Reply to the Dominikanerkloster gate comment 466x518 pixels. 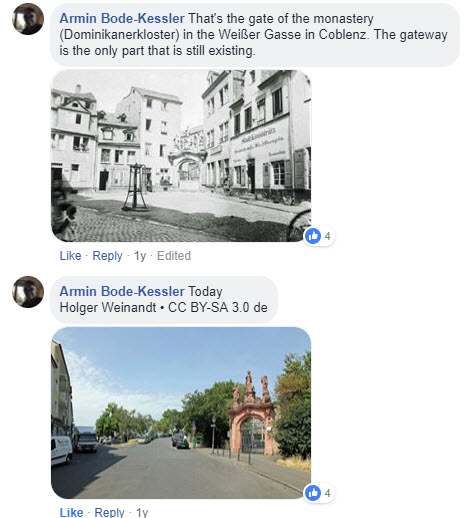(x=107, y=256)
